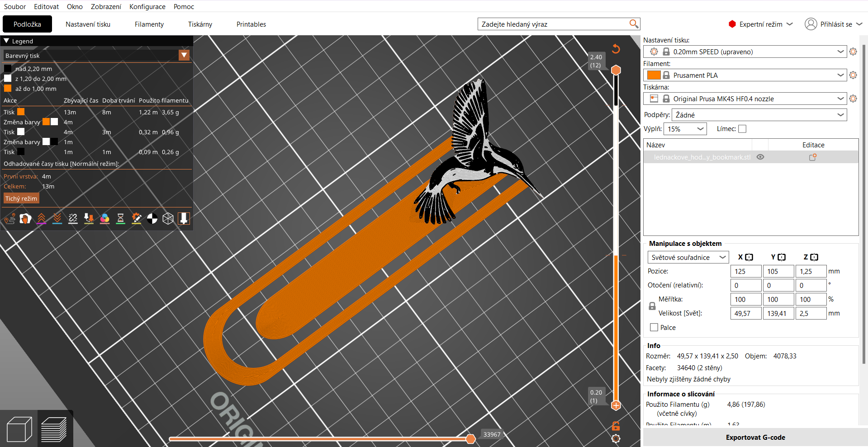The height and width of the screenshot is (447, 868).
Task: Open the Podpěry (supports) dropdown
Action: click(x=759, y=115)
